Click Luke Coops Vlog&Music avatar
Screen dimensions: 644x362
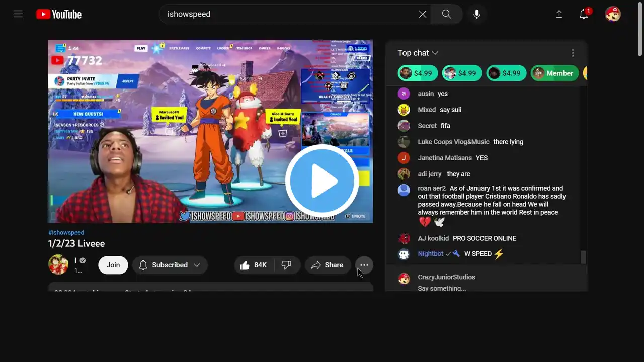coord(404,142)
